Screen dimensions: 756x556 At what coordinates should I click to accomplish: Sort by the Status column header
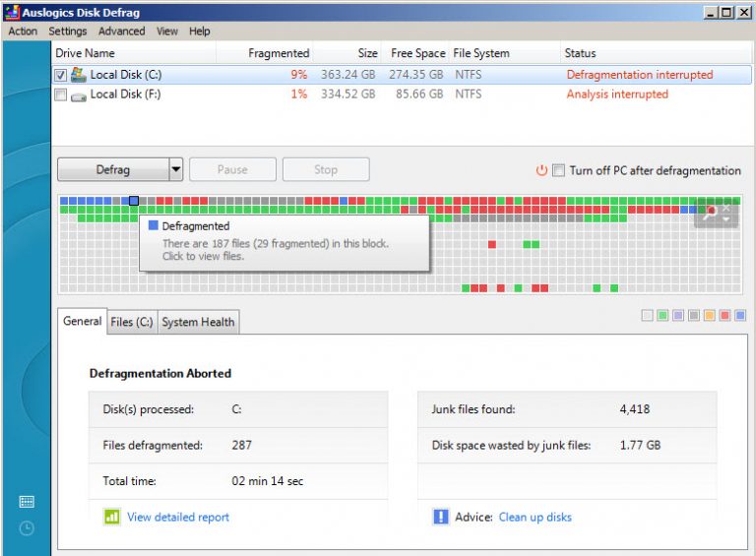[656, 53]
